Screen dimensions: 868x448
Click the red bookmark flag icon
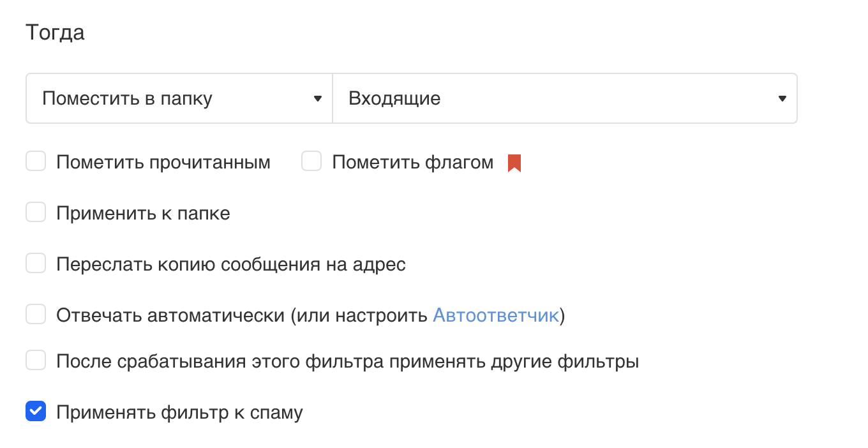point(514,163)
